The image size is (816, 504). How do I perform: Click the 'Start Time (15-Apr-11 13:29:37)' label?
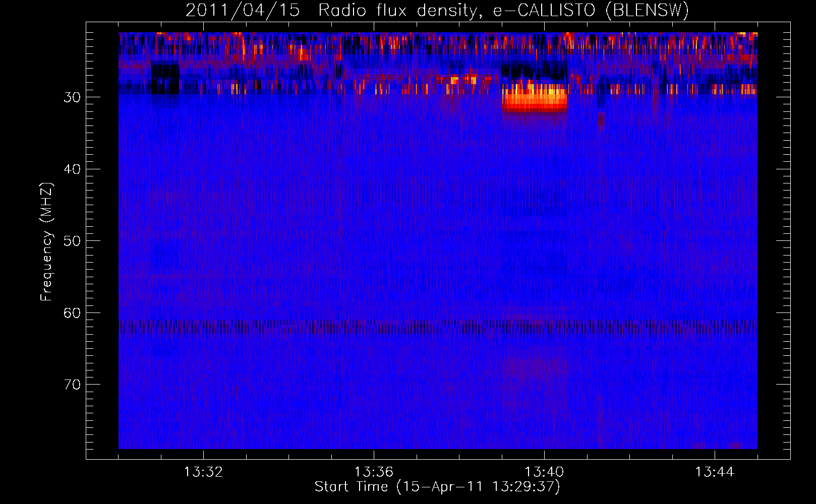[x=437, y=486]
